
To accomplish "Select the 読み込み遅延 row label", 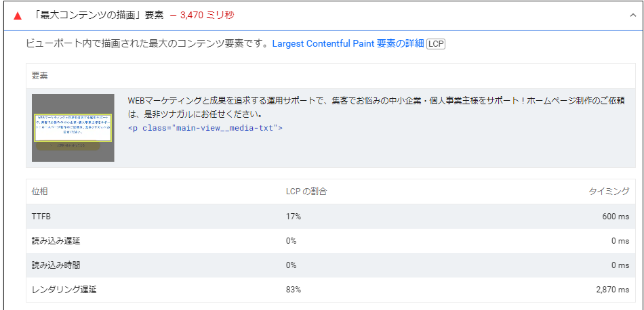I will click(x=56, y=240).
